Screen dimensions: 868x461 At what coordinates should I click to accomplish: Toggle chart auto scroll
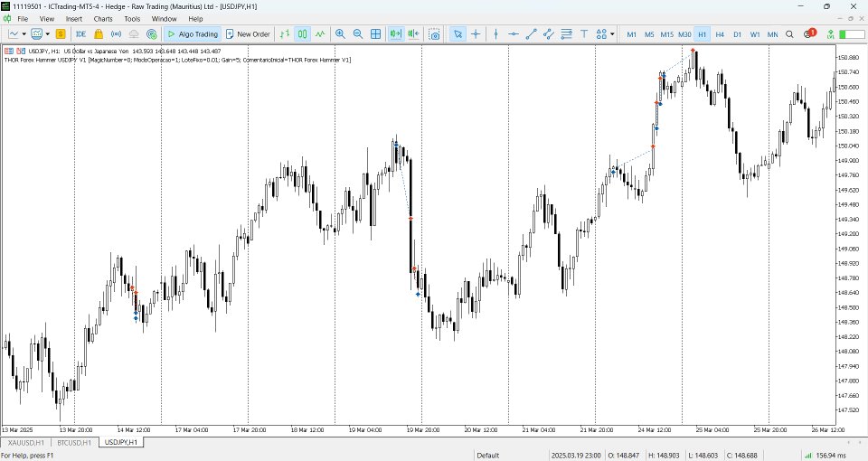pyautogui.click(x=395, y=33)
